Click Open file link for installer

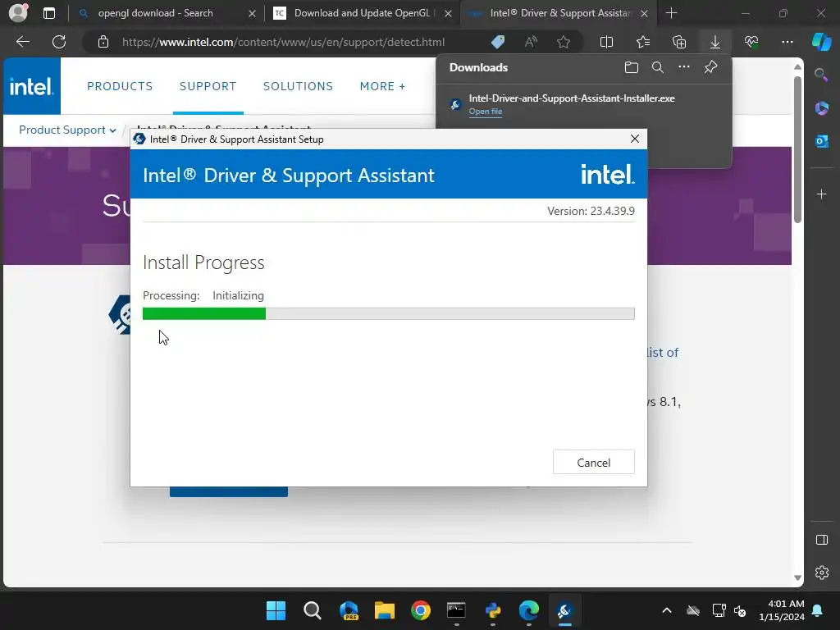coord(486,112)
